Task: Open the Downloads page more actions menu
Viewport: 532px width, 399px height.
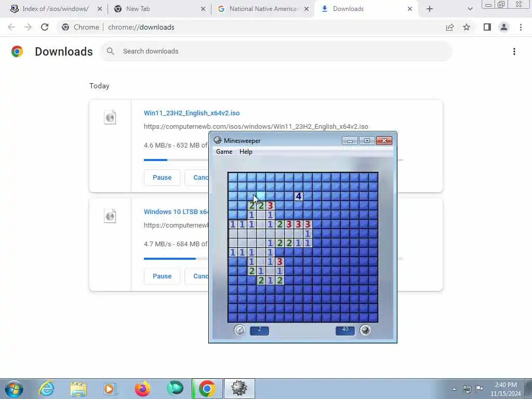Action: click(x=514, y=51)
